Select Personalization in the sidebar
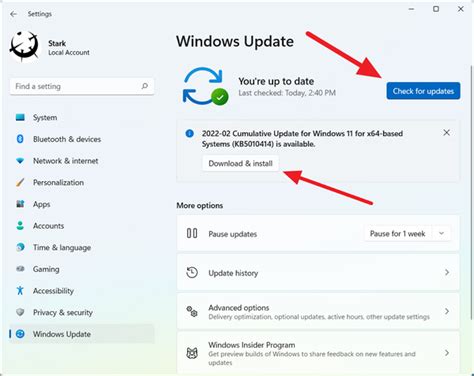The width and height of the screenshot is (474, 376). (x=82, y=182)
